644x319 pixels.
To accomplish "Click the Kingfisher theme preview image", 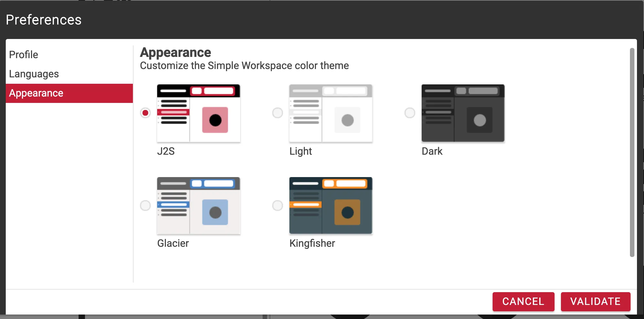I will pyautogui.click(x=331, y=206).
